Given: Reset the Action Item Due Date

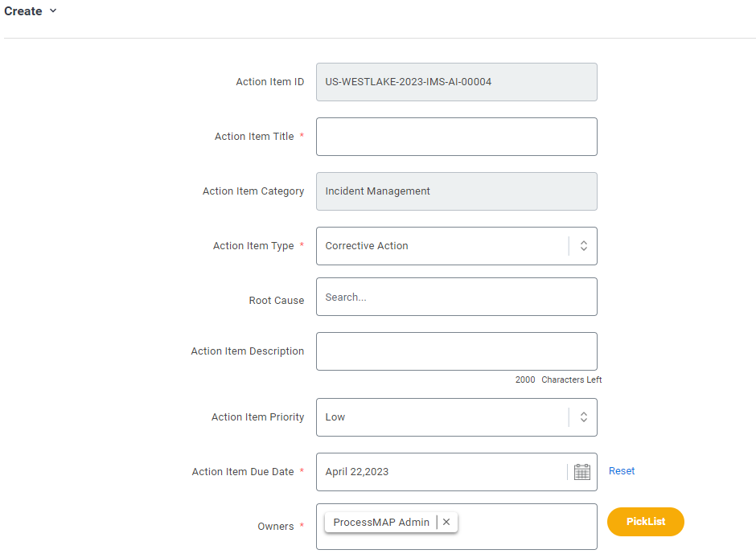Looking at the screenshot, I should click(622, 471).
